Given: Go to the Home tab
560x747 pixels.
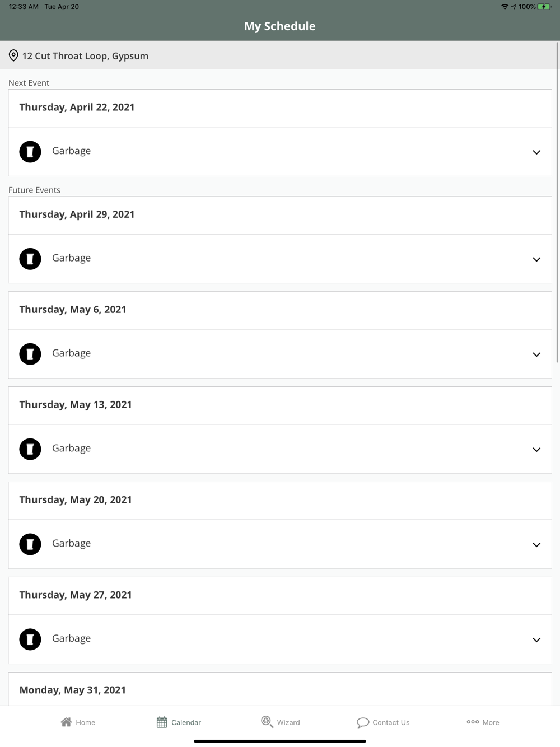Looking at the screenshot, I should tap(78, 722).
